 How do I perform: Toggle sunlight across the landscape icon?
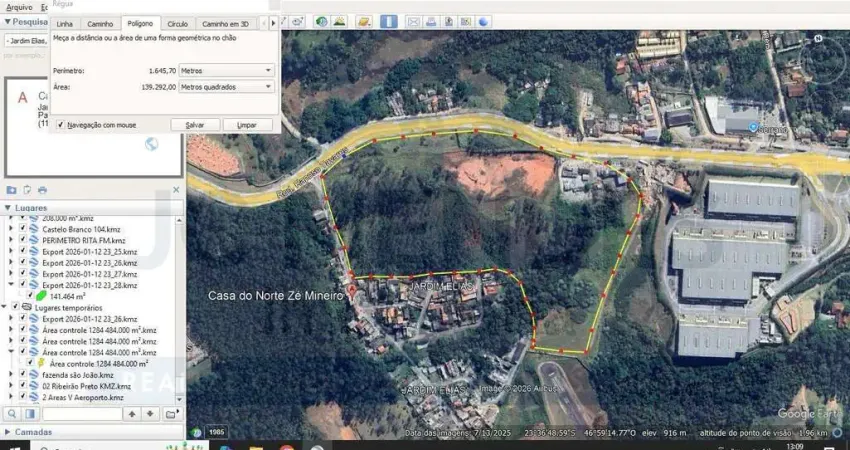point(339,22)
